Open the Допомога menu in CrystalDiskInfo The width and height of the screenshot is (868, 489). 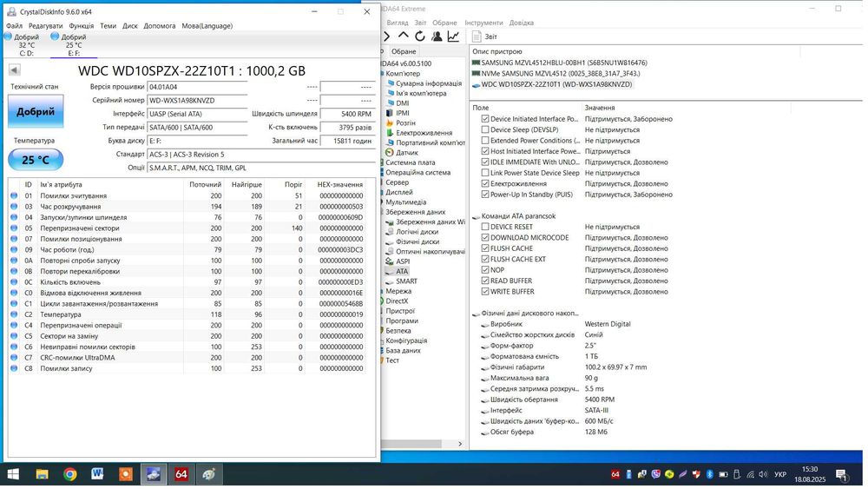(160, 26)
